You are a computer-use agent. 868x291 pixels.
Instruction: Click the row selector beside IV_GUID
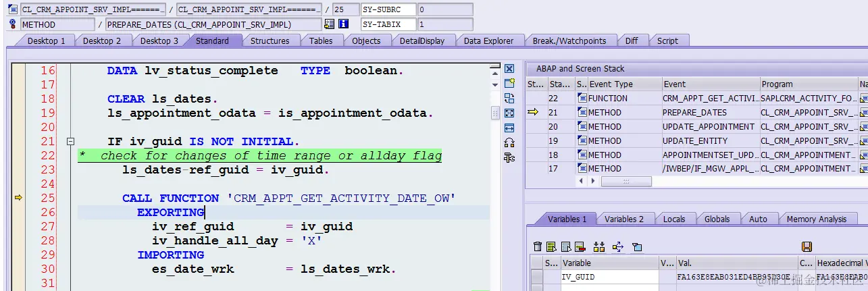tap(536, 277)
